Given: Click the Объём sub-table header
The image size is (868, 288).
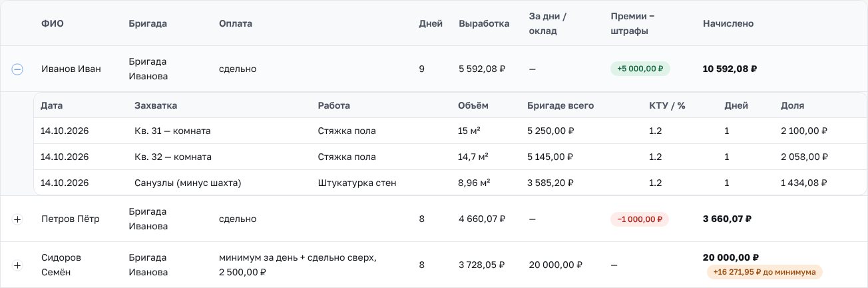Looking at the screenshot, I should click(x=473, y=105).
